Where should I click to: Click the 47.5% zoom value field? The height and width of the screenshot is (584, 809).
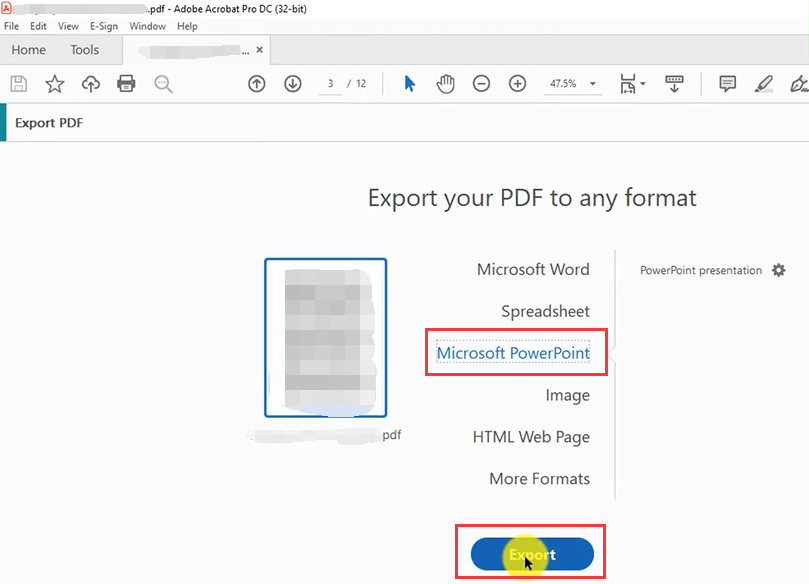tap(563, 84)
